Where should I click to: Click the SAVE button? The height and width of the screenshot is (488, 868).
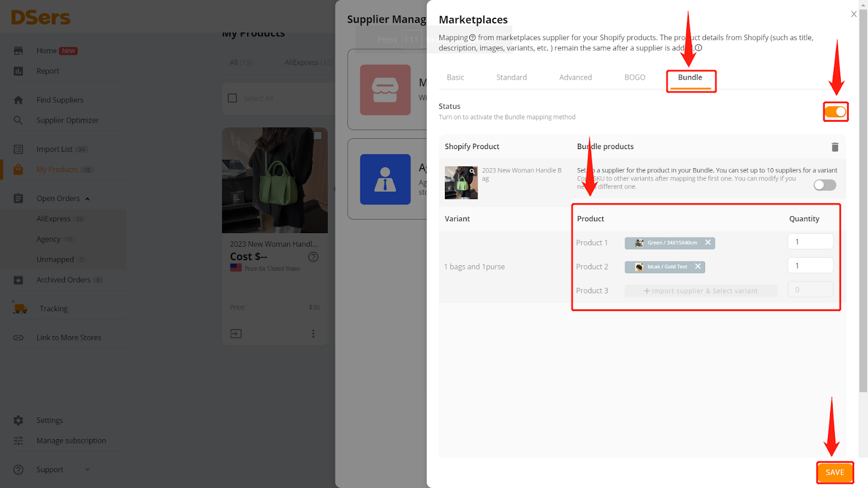[x=835, y=472]
